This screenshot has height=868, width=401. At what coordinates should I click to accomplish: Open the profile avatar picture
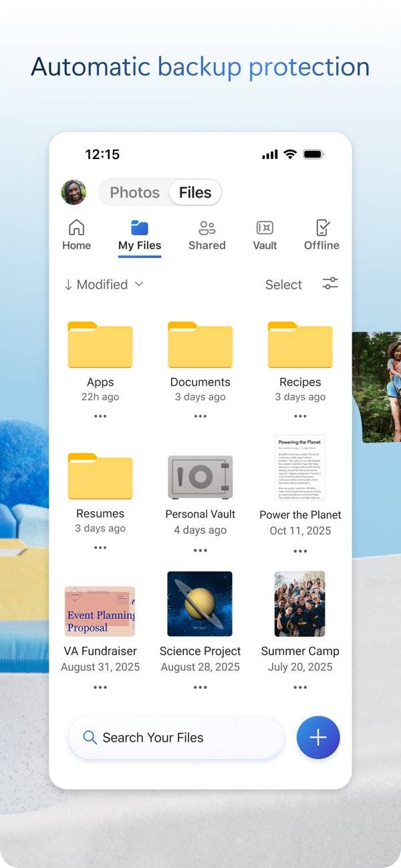coord(74,192)
